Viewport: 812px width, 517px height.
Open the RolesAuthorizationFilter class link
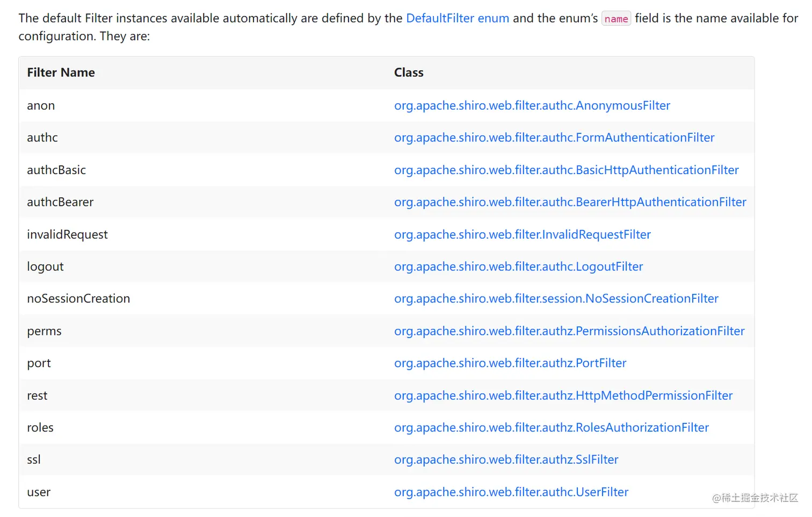click(552, 427)
